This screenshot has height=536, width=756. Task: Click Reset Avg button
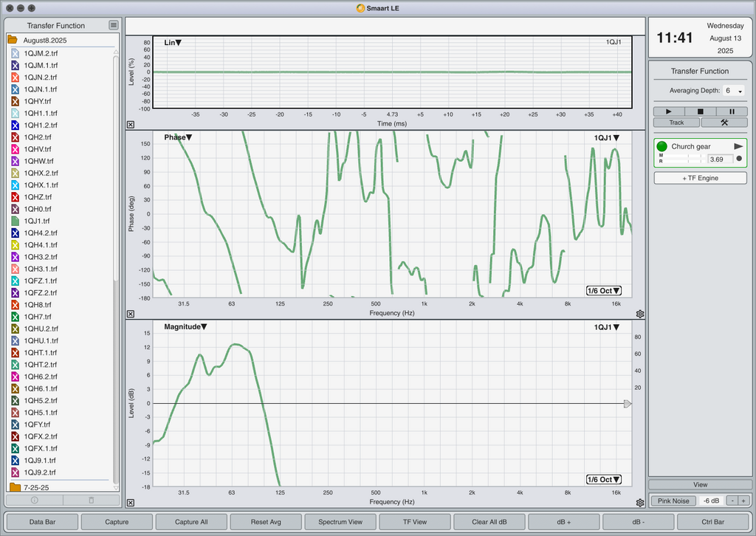266,521
